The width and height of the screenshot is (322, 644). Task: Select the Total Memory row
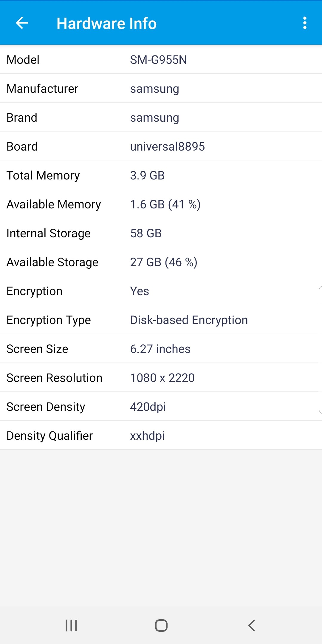[161, 175]
